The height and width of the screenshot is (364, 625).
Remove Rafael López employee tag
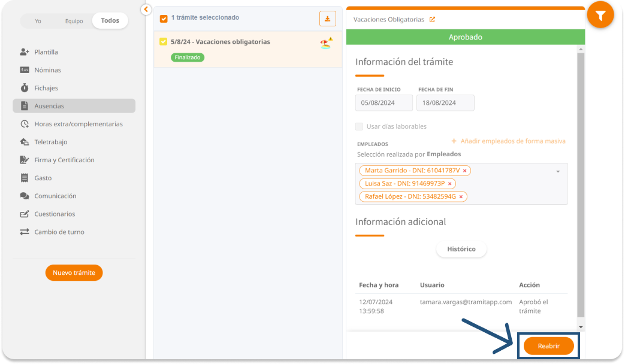[461, 197]
